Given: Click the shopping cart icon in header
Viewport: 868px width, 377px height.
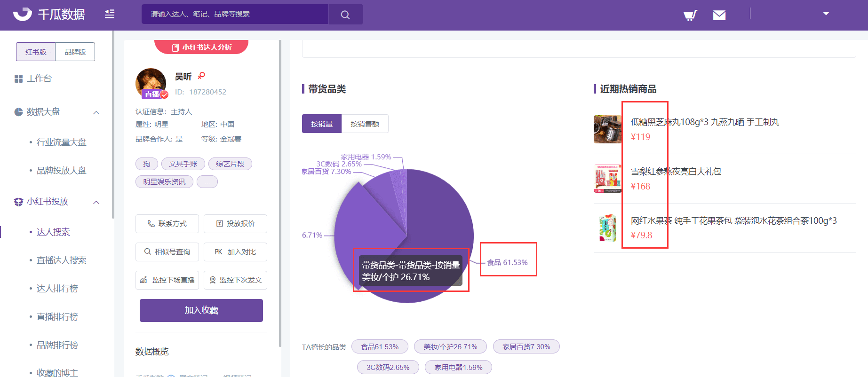Looking at the screenshot, I should click(x=690, y=16).
